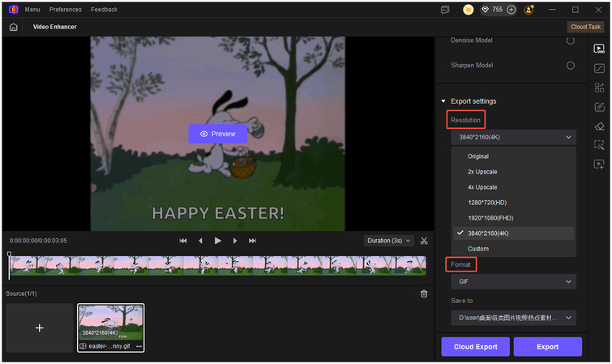Open the shopping cart icon

(x=468, y=10)
